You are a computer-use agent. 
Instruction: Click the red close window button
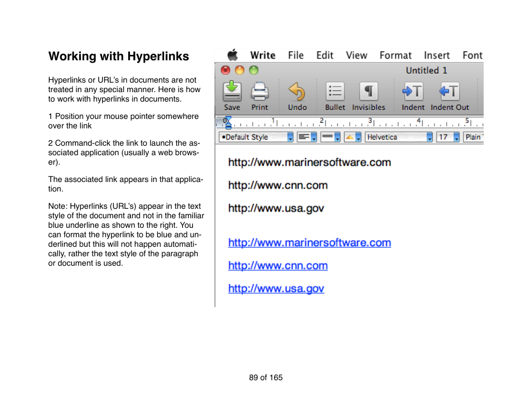tap(225, 70)
